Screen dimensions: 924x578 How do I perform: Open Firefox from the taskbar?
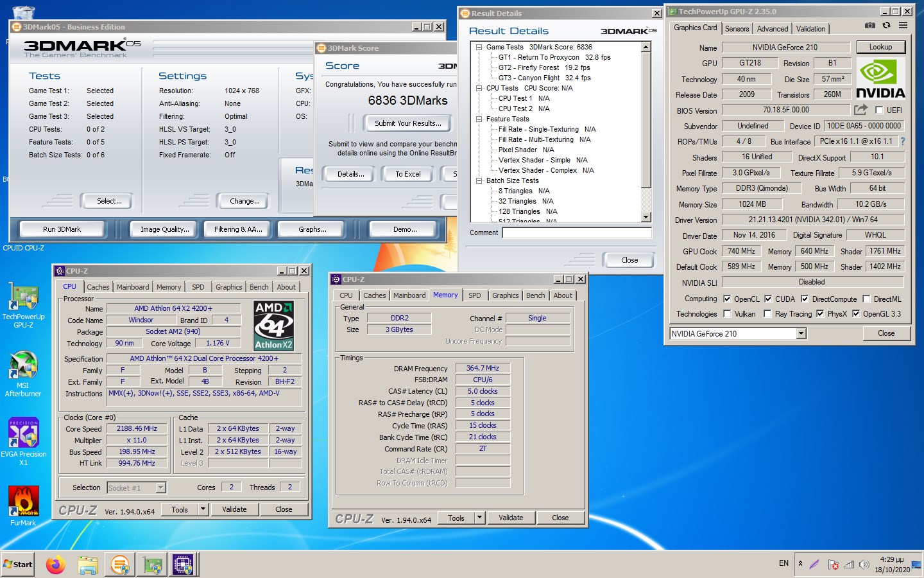[56, 565]
